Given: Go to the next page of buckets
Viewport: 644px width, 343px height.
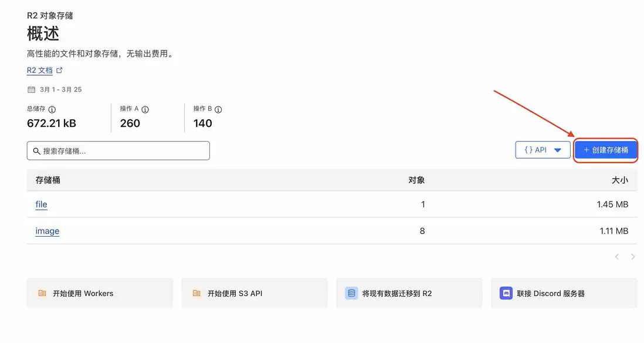Looking at the screenshot, I should click(633, 257).
